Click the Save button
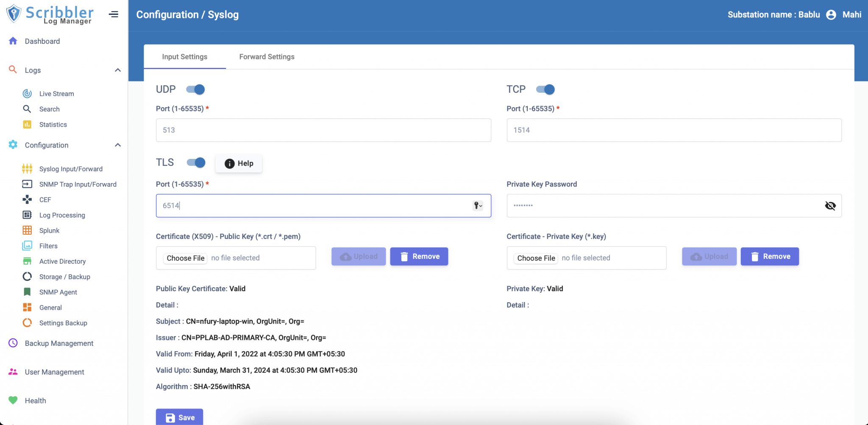 179,417
